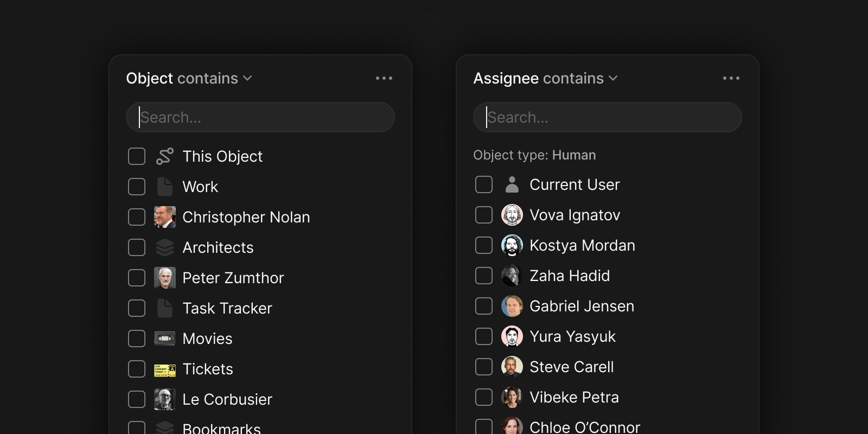Image resolution: width=868 pixels, height=434 pixels.
Task: Click the Tickets yellow ticket icon
Action: [x=164, y=369]
